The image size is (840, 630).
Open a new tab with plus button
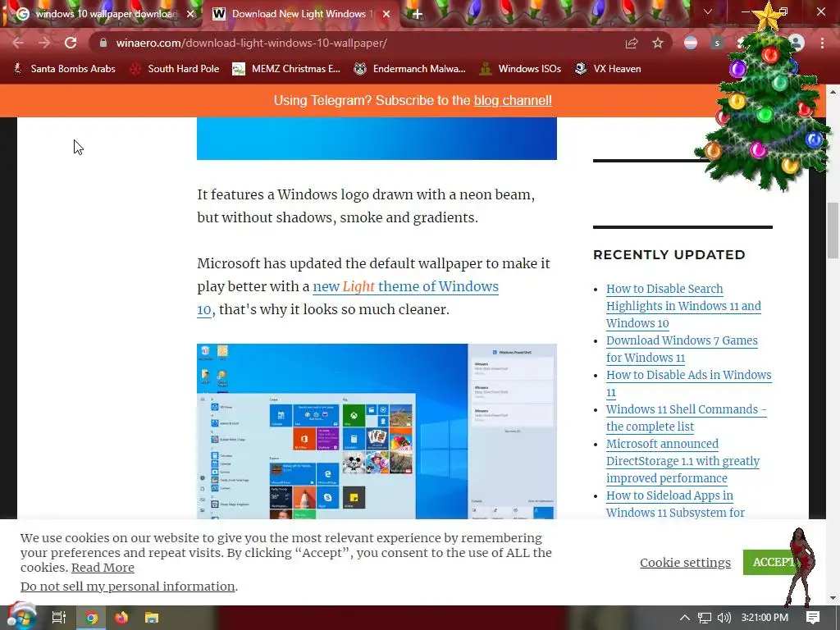point(418,14)
